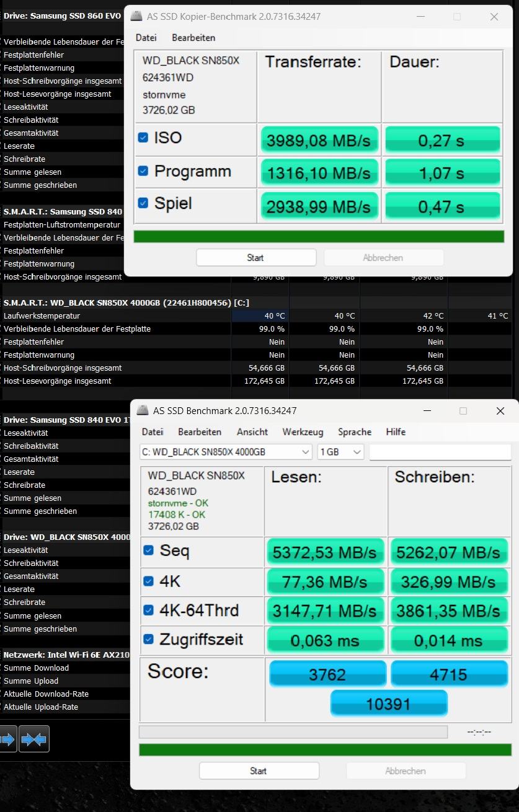Click the ISO duration 0,27 s
The height and width of the screenshot is (812, 519).
click(x=442, y=140)
